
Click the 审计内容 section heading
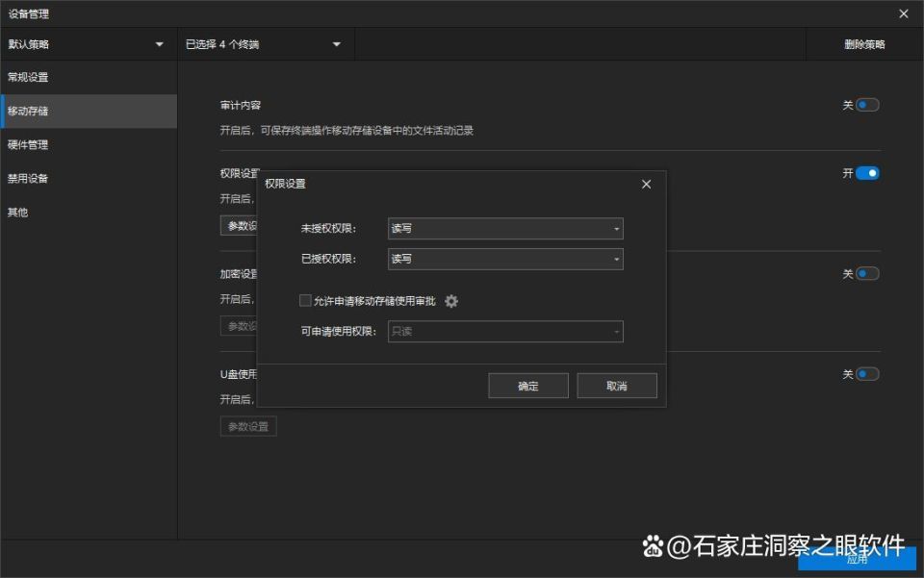pyautogui.click(x=241, y=106)
